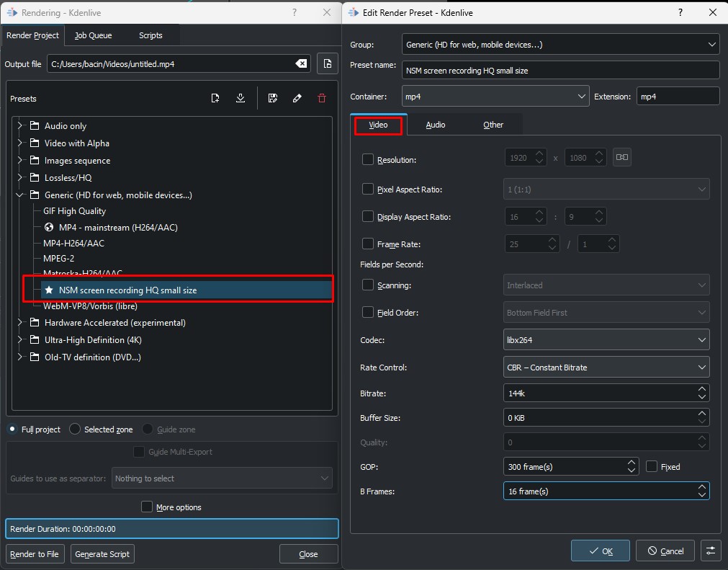Expand the Video with Alpha group

[x=19, y=143]
